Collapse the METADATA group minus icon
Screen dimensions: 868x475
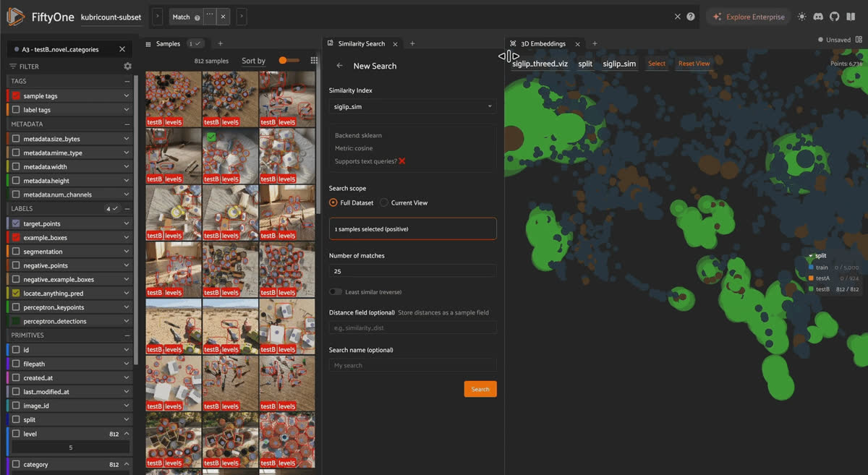pos(127,124)
